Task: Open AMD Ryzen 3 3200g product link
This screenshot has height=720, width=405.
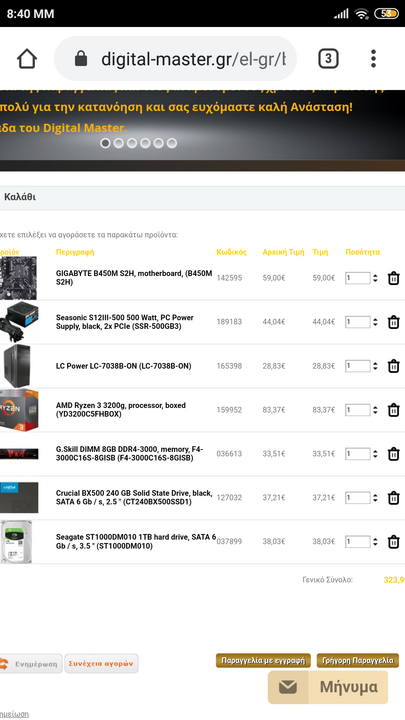Action: (x=121, y=410)
